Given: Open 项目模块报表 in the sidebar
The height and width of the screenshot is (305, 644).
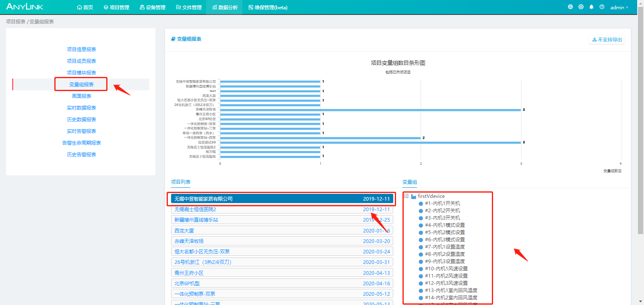Looking at the screenshot, I should click(x=81, y=73).
